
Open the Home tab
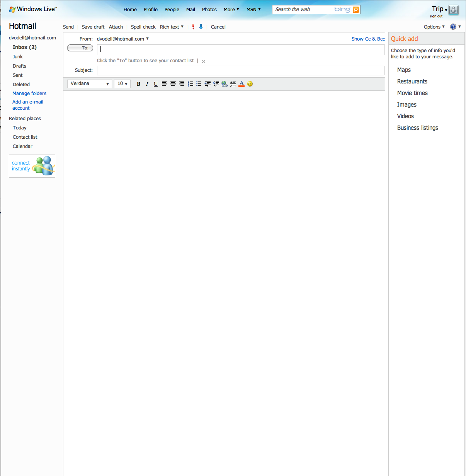[130, 9]
